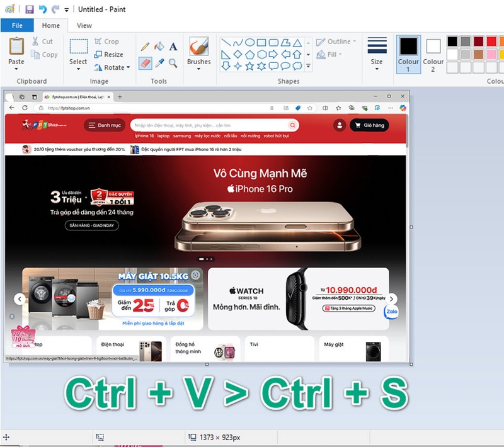The width and height of the screenshot is (504, 447).
Task: Switch to the View ribbon tab
Action: coord(84,25)
